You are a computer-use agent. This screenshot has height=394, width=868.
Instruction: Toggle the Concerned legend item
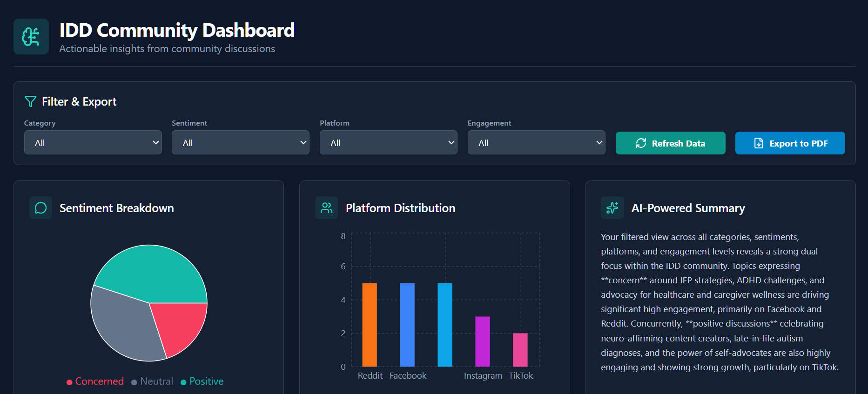pyautogui.click(x=95, y=381)
